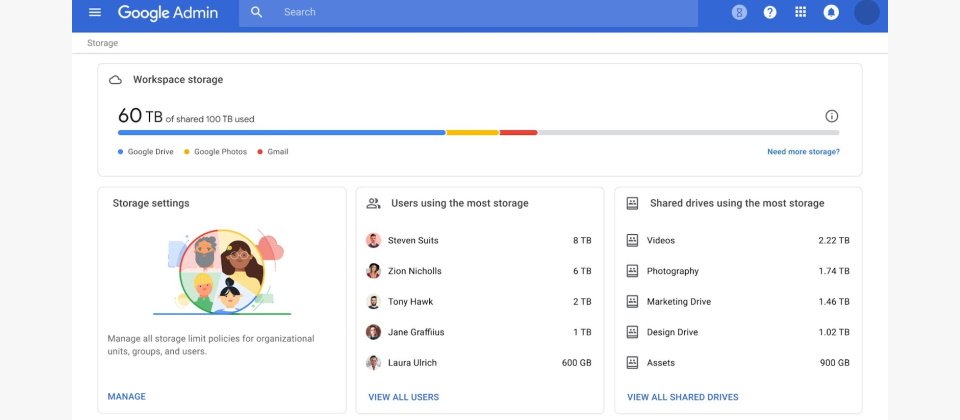This screenshot has height=420, width=960.
Task: Open the Assets drive name
Action: point(661,363)
